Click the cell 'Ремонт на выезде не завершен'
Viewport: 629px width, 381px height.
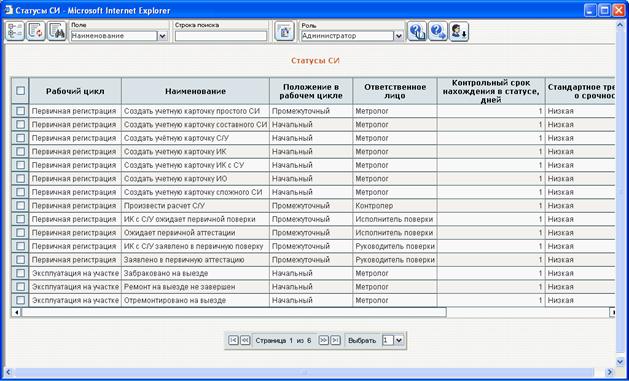[195, 287]
